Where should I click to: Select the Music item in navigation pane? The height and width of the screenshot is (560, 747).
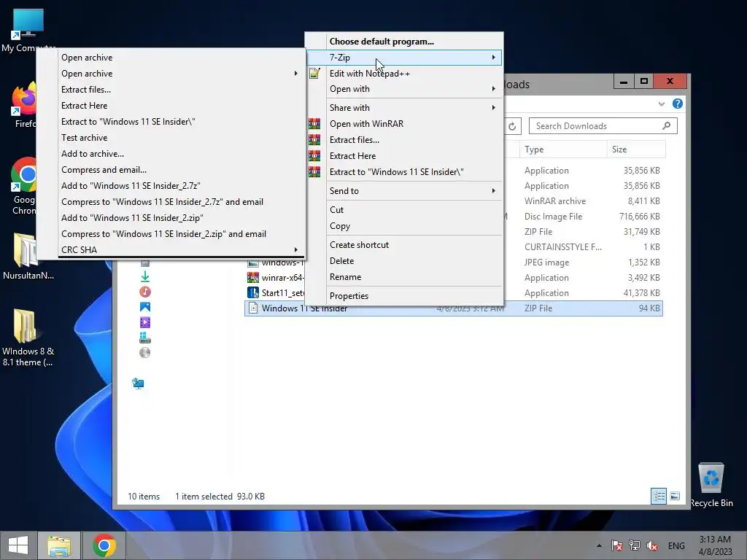[145, 292]
